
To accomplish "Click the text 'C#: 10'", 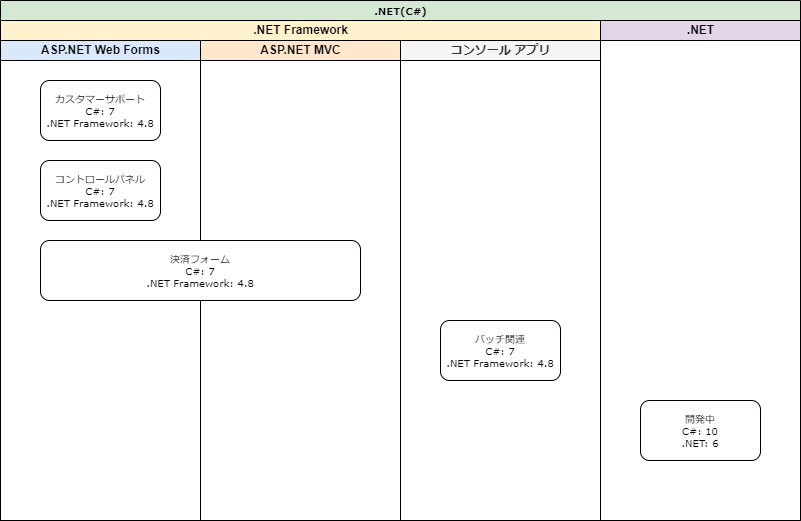I will [x=700, y=432].
